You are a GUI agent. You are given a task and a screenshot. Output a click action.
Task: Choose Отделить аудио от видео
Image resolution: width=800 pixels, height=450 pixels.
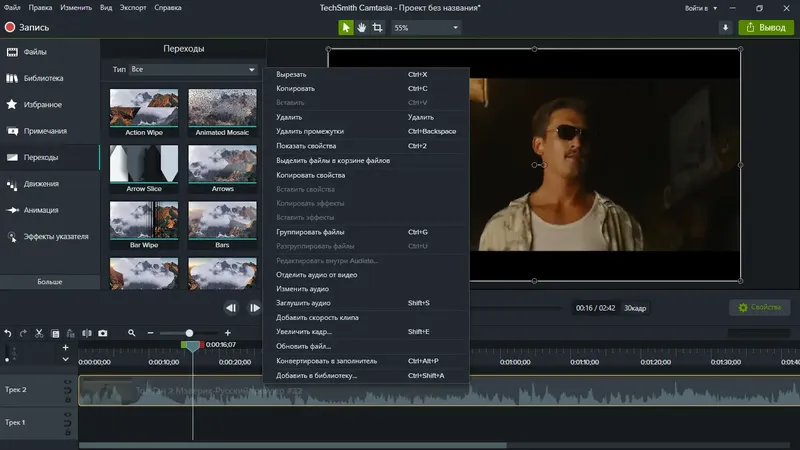(316, 274)
